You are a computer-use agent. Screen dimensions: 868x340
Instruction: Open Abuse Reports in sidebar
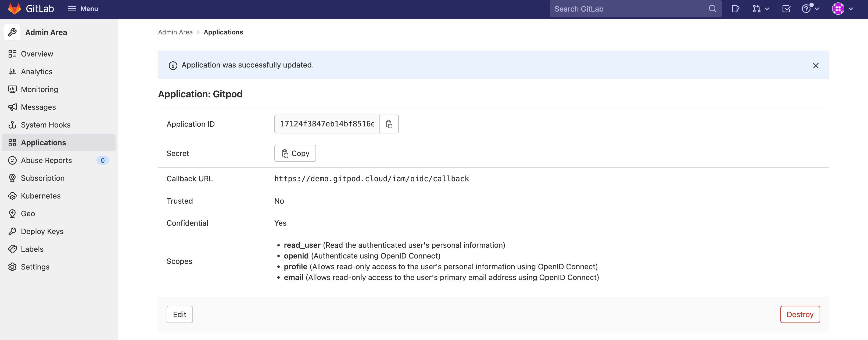tap(46, 161)
